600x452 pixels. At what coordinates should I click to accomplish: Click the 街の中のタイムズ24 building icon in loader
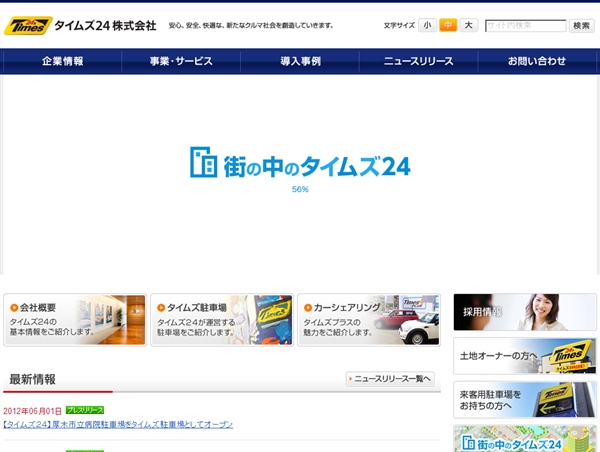[204, 162]
